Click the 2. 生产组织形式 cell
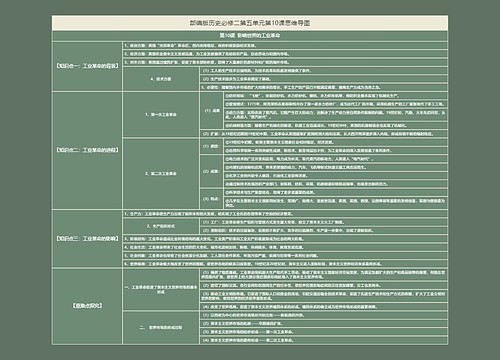The width and height of the screenshot is (500, 360). (161, 226)
